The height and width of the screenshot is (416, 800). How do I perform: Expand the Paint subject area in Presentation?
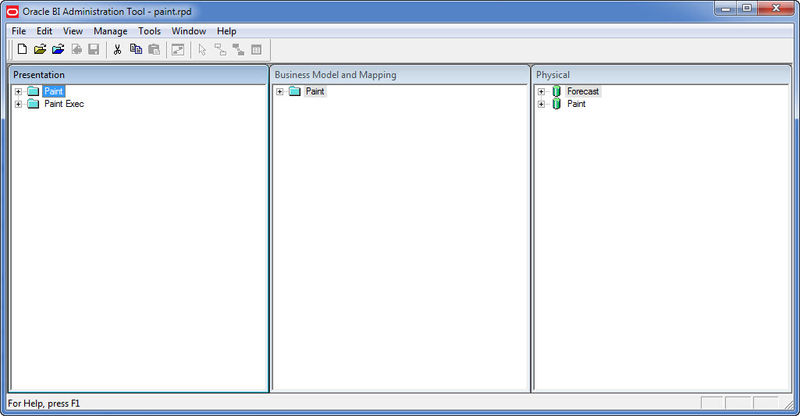click(x=18, y=92)
